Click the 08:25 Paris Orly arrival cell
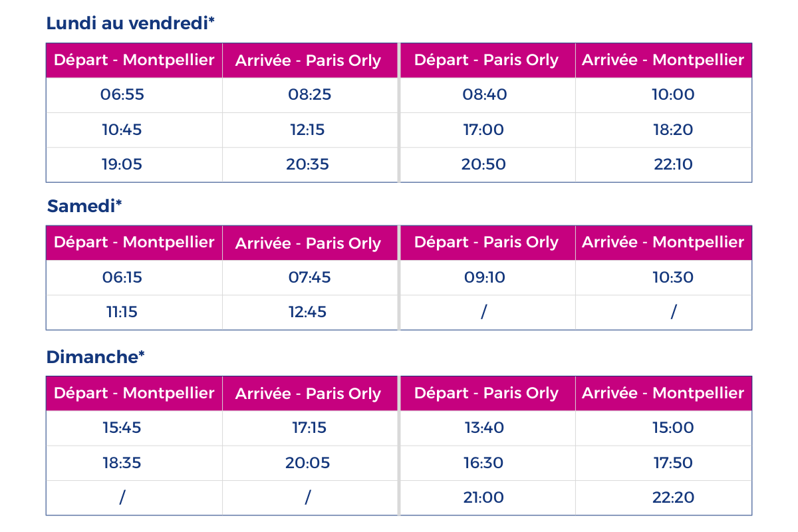 (309, 94)
